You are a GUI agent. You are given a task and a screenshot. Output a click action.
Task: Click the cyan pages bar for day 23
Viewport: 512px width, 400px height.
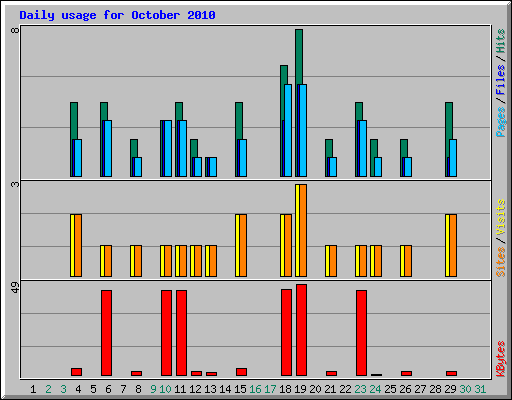pos(363,149)
